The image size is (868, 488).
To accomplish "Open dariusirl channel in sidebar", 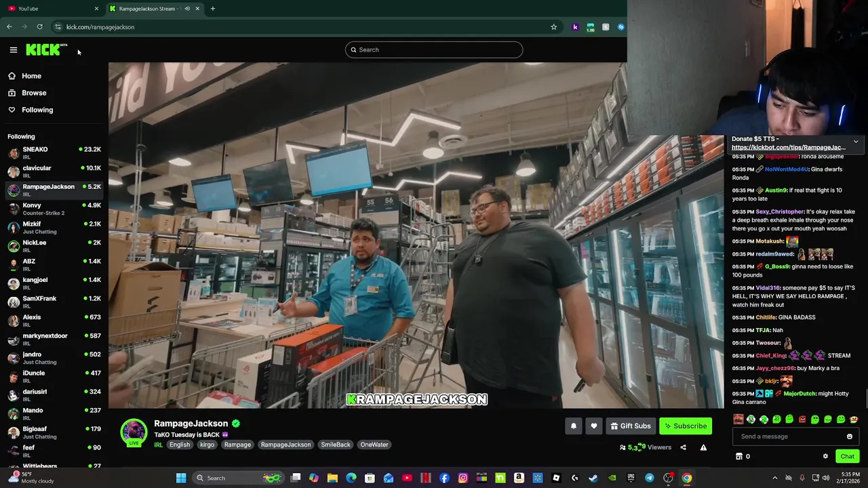I will pyautogui.click(x=54, y=395).
